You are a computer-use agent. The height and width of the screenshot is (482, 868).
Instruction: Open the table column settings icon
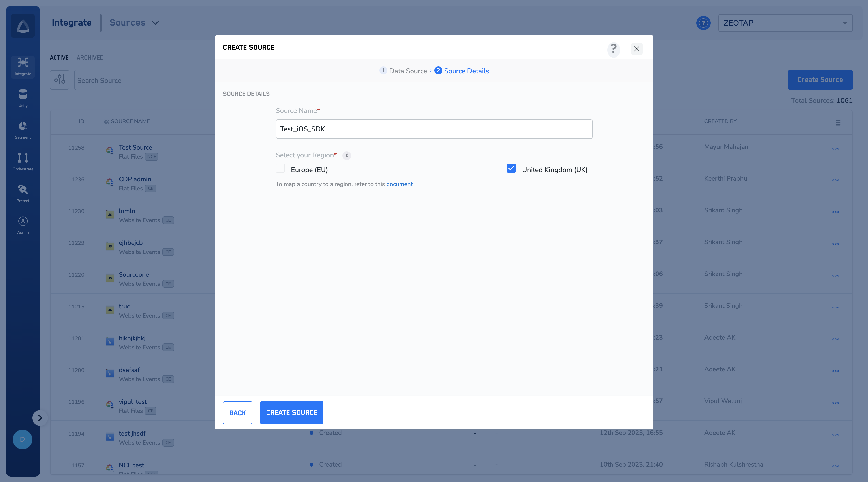(838, 122)
